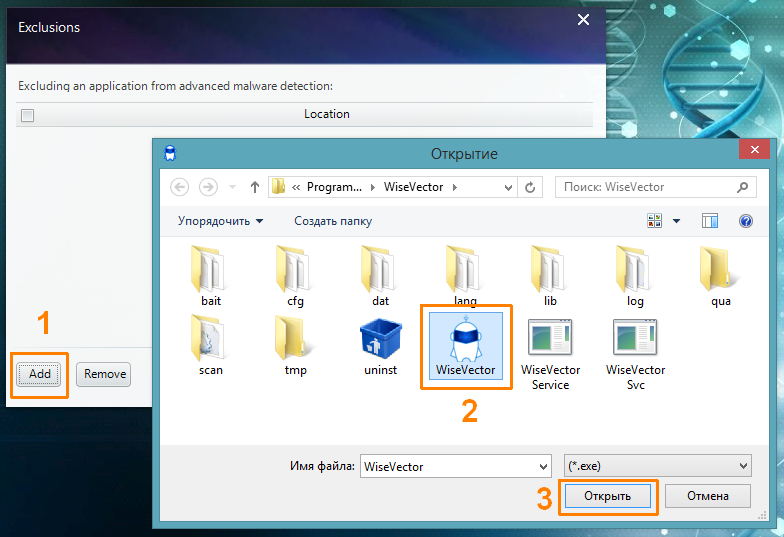Open the lib folder
Screen dimensions: 784x537
click(550, 276)
